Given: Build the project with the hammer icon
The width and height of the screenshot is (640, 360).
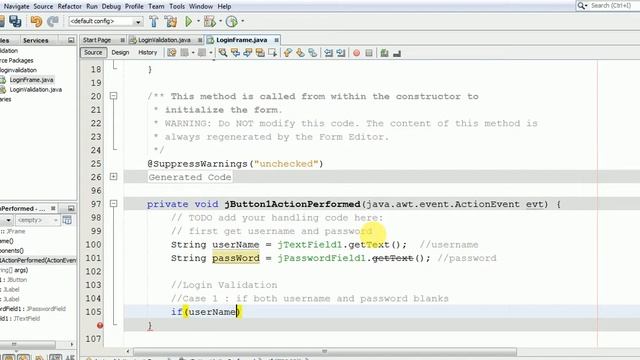Looking at the screenshot, I should click(154, 21).
